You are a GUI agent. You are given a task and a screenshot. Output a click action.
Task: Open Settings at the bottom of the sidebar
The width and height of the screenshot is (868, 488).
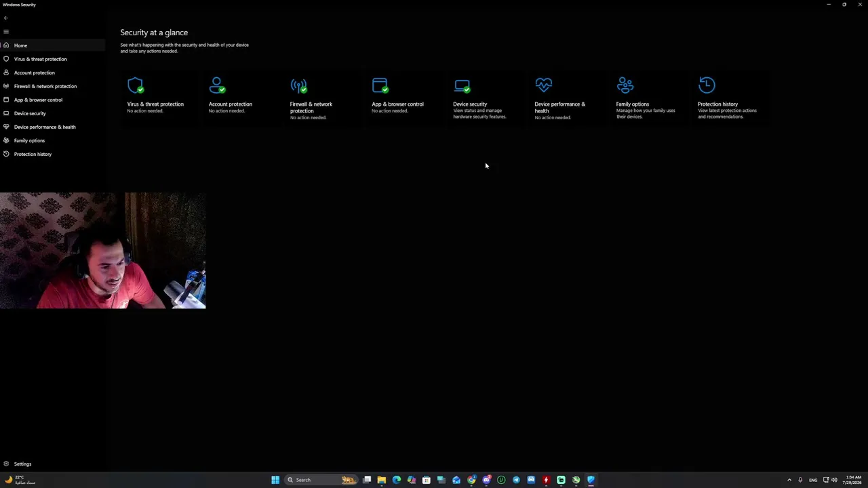(x=52, y=464)
